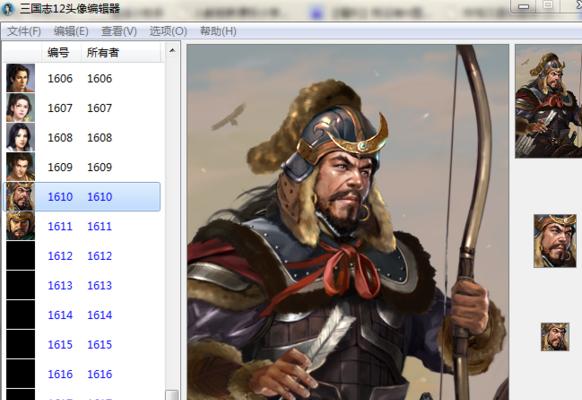Open the 编辑(E) menu
Screen dimensions: 582x400
tap(71, 31)
